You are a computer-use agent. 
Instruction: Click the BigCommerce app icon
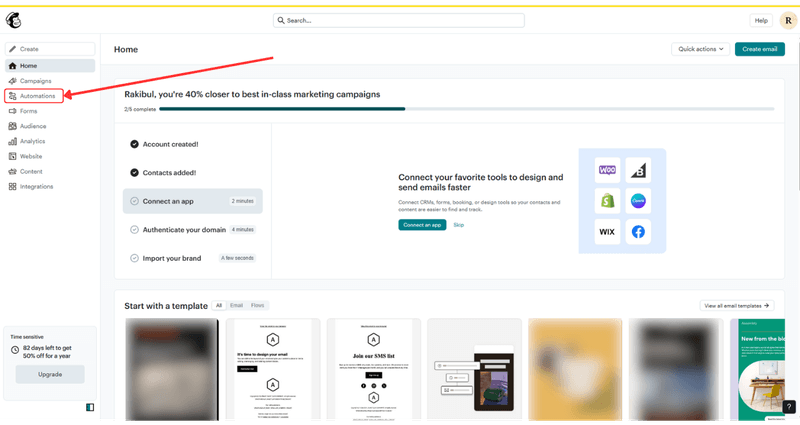click(638, 170)
